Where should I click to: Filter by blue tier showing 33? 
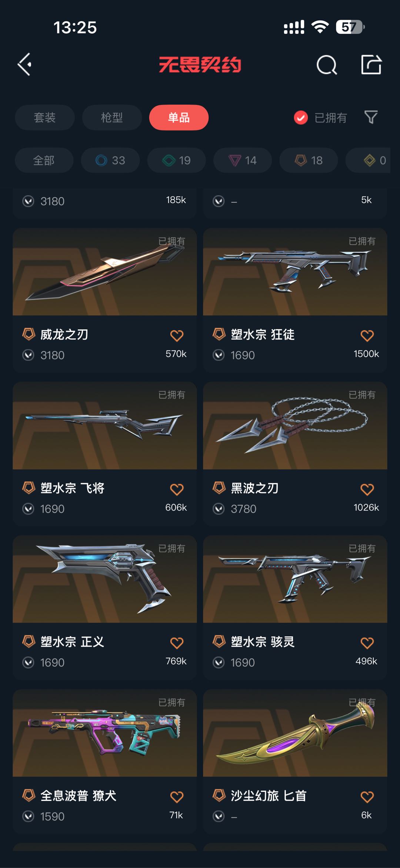[x=110, y=160]
